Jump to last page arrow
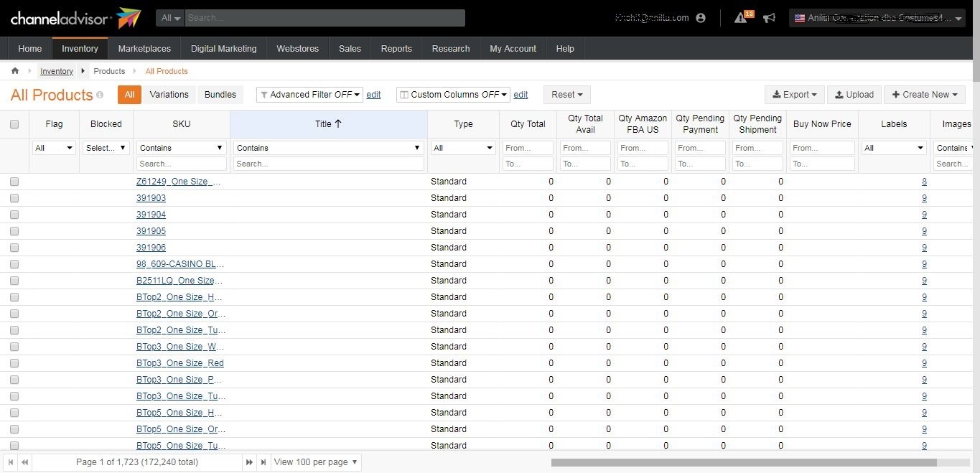 tap(263, 462)
